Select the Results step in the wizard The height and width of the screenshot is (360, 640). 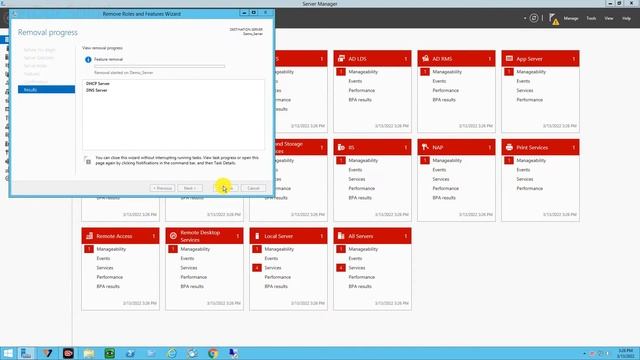[x=47, y=89]
